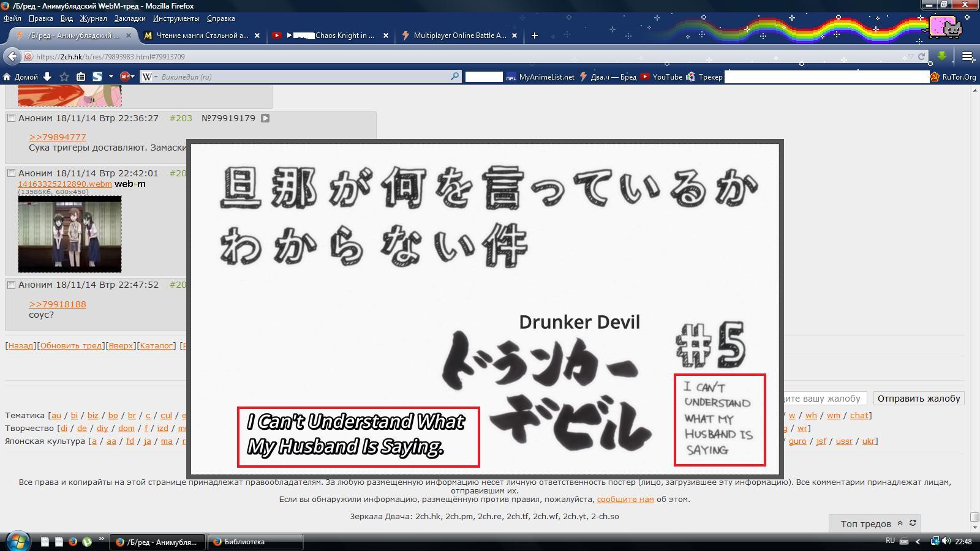The width and height of the screenshot is (980, 551).
Task: Click the on-screen keyboard tray icon
Action: point(904,541)
